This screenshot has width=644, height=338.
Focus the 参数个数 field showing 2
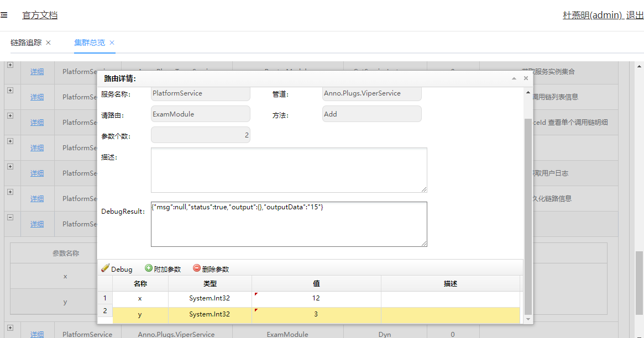[x=201, y=135]
